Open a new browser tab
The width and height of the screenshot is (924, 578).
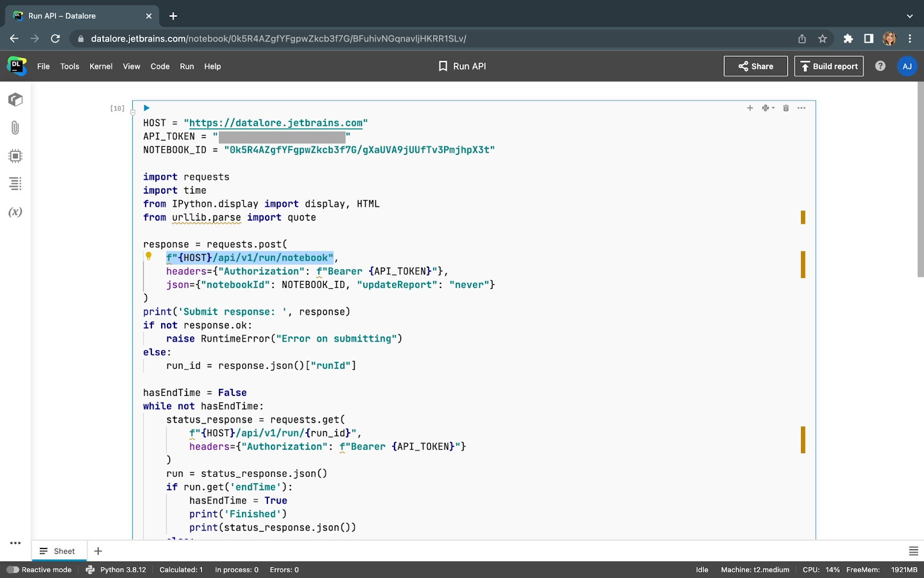click(x=173, y=16)
